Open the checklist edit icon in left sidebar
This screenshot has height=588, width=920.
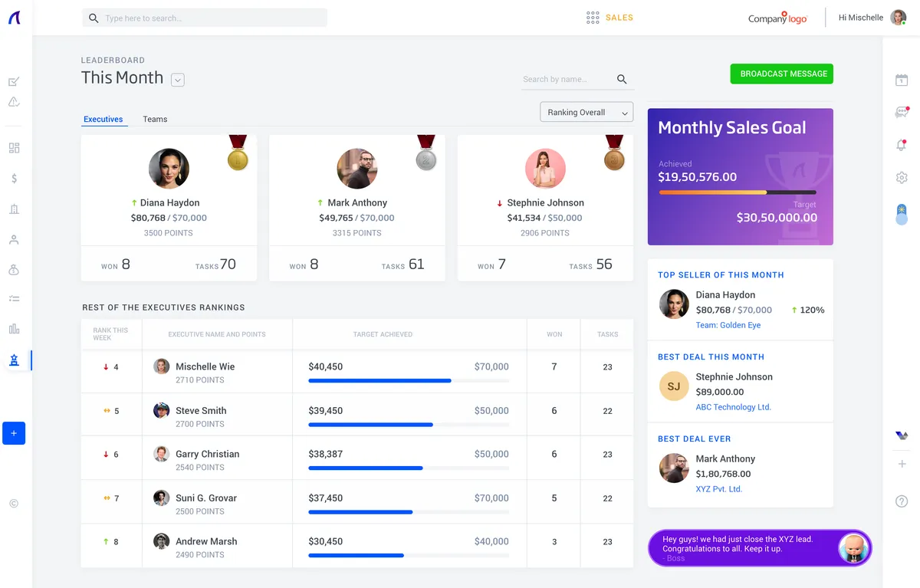click(x=14, y=81)
